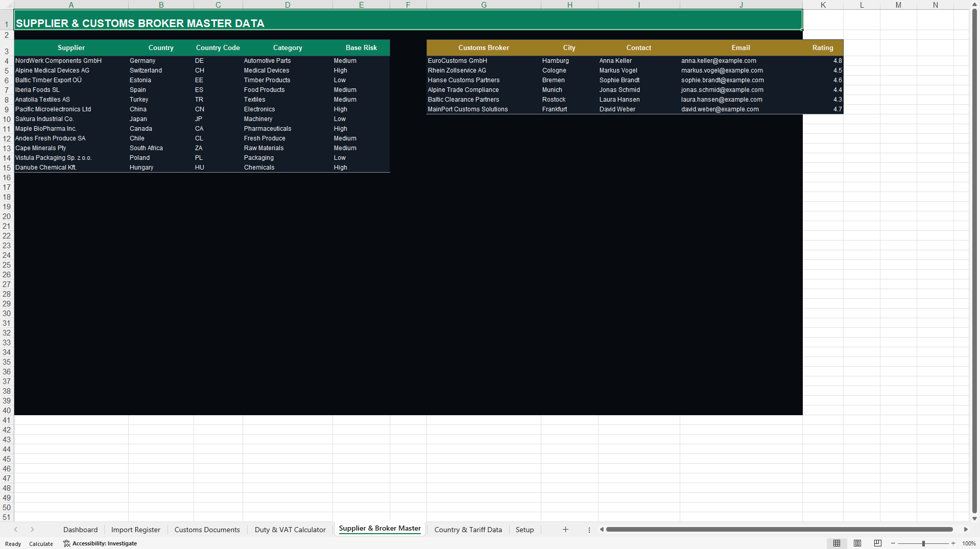
Task: Click Low risk cell for Vistula Packaging
Action: point(361,158)
